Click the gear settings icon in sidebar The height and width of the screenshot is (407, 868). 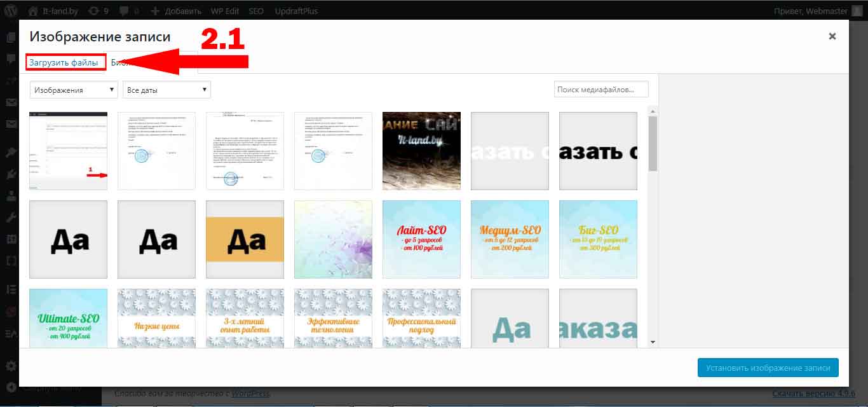[11, 366]
